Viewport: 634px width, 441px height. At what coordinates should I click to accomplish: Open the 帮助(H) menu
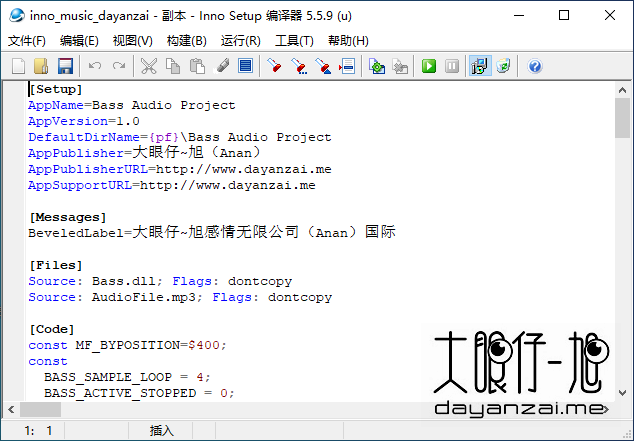pyautogui.click(x=348, y=41)
